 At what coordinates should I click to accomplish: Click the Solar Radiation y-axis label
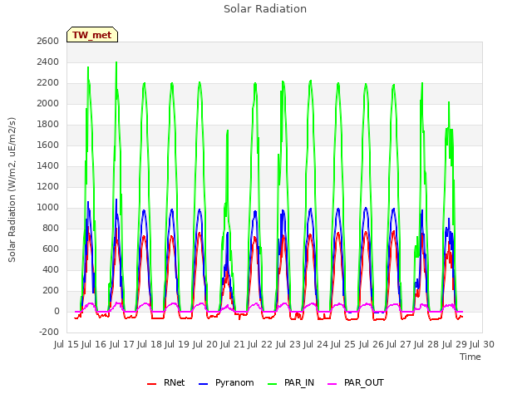click(x=12, y=190)
